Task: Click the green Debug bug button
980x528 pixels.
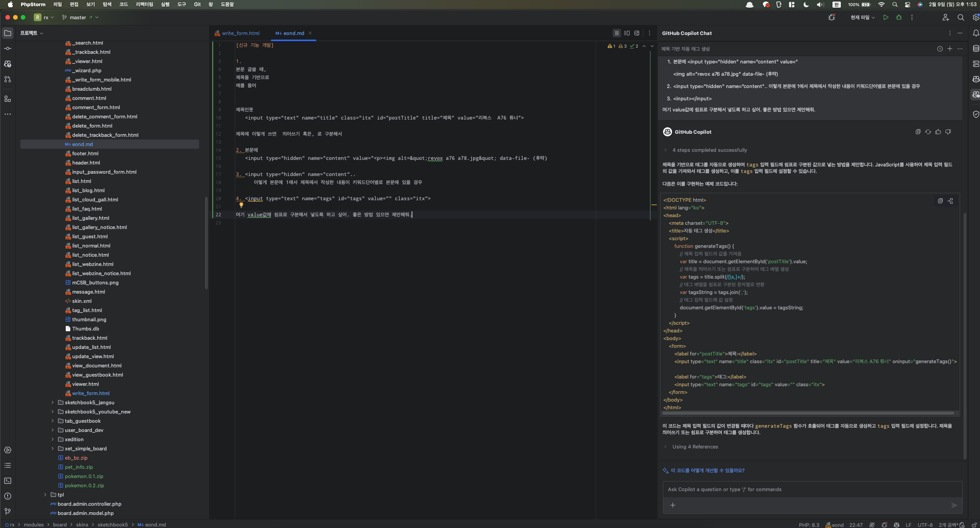Action: click(x=899, y=17)
